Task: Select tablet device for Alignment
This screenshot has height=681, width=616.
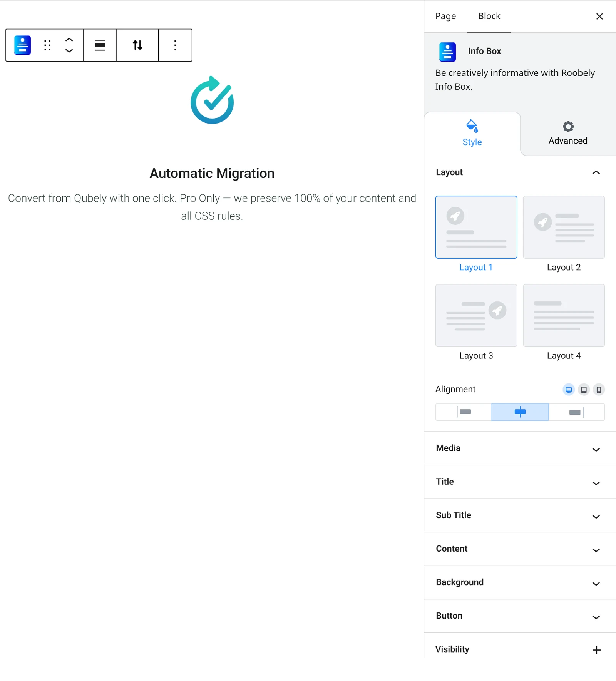Action: 584,390
